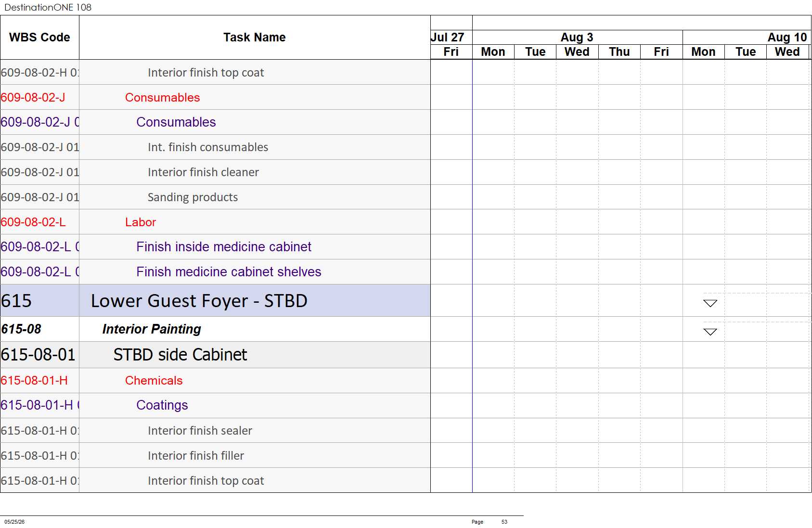Click the red Labor task name
The height and width of the screenshot is (528, 812).
coord(140,222)
